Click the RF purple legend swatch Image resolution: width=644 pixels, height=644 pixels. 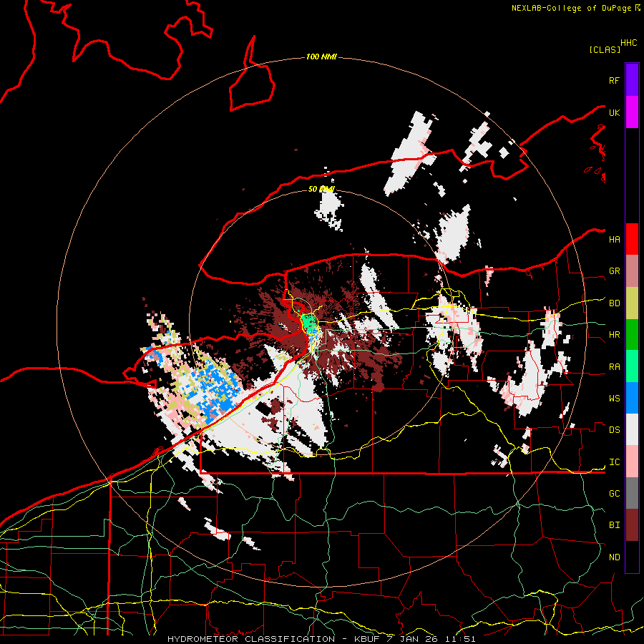point(632,80)
